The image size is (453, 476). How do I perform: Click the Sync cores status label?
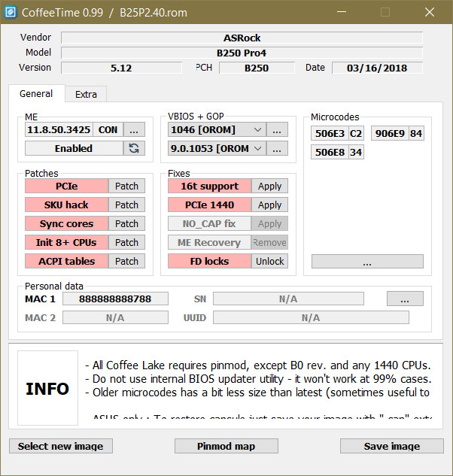point(66,223)
